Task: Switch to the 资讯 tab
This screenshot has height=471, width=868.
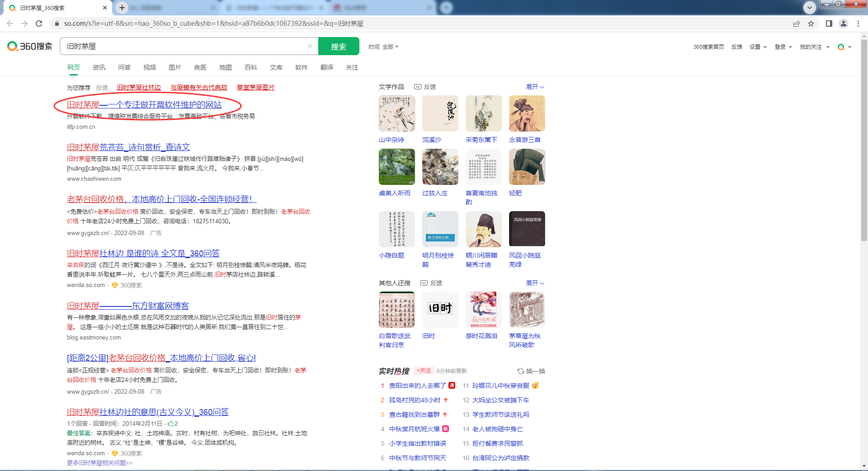Action: (99, 67)
